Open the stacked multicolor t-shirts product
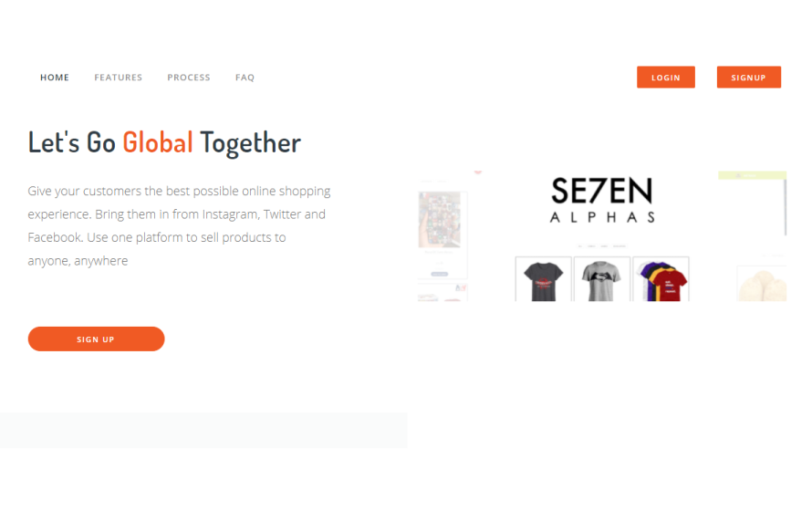This screenshot has width=812, height=511. [661, 279]
